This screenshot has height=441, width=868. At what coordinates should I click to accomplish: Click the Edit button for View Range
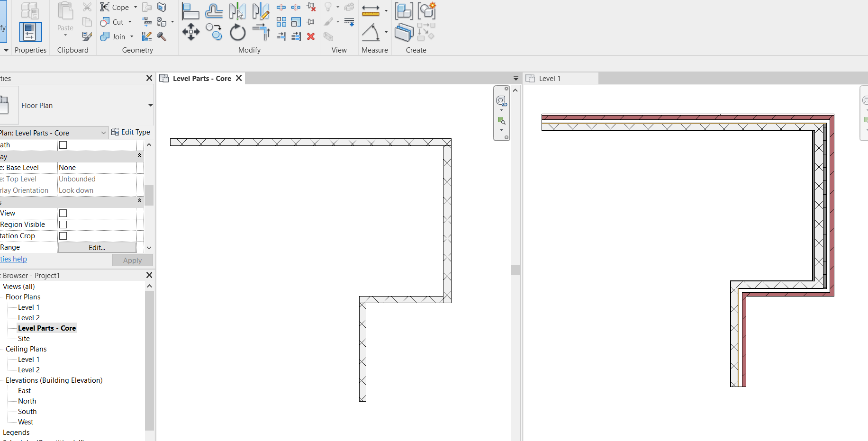97,247
